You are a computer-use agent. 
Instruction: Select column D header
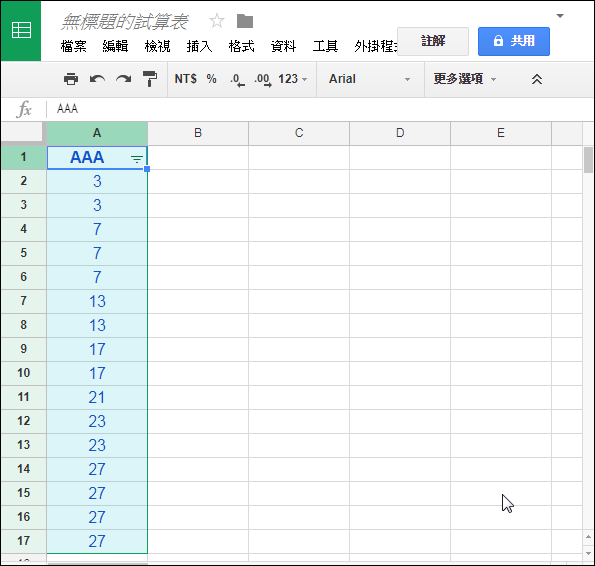tap(400, 133)
